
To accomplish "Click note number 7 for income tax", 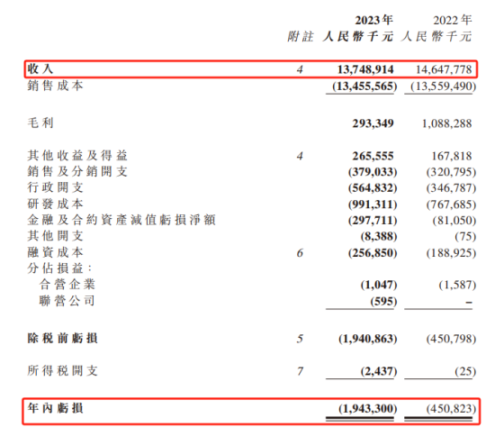I will [300, 371].
